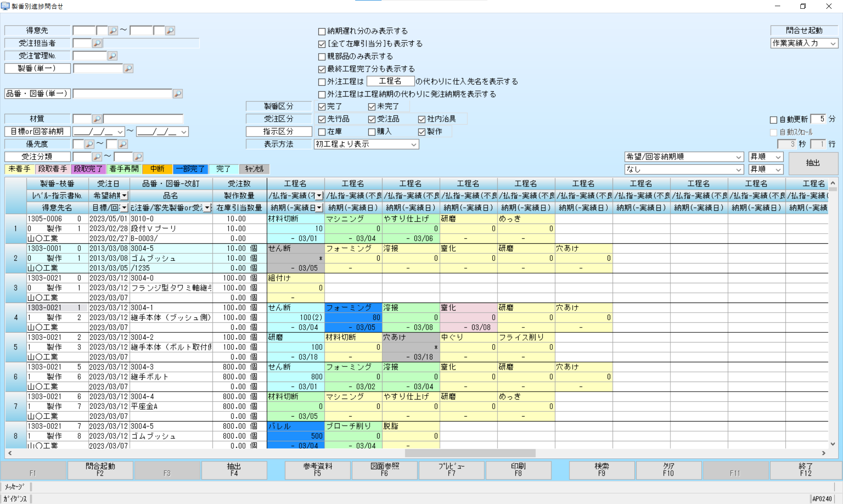Click lookup icon beside 受注管理No. field

(x=112, y=56)
